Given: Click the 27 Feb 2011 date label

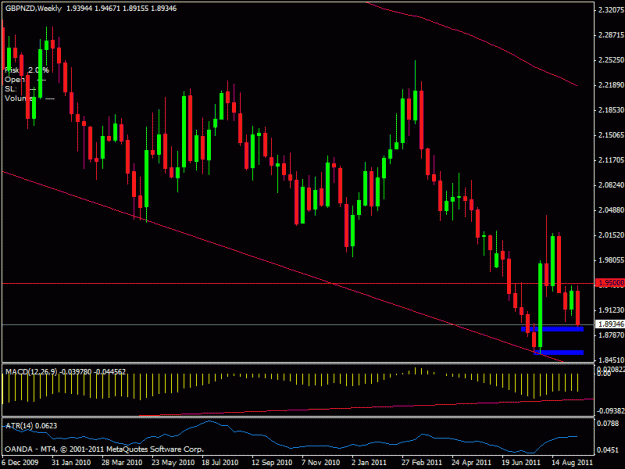Looking at the screenshot, I should coord(422,463).
